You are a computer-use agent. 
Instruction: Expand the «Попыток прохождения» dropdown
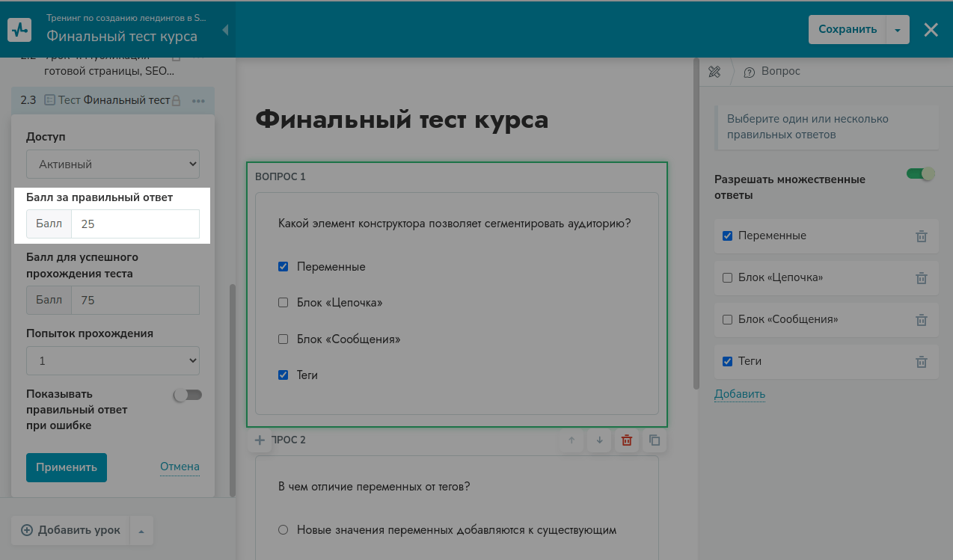tap(113, 360)
